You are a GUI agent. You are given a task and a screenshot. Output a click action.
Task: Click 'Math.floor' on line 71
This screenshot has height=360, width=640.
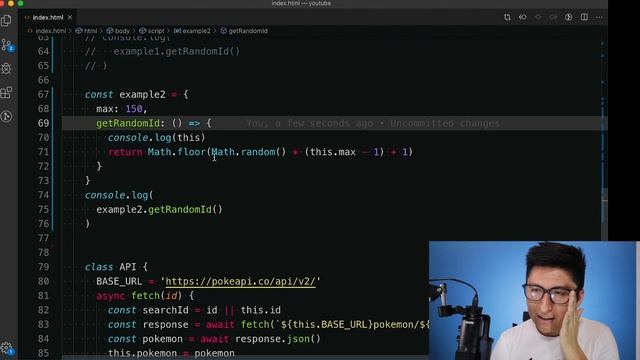[177, 152]
